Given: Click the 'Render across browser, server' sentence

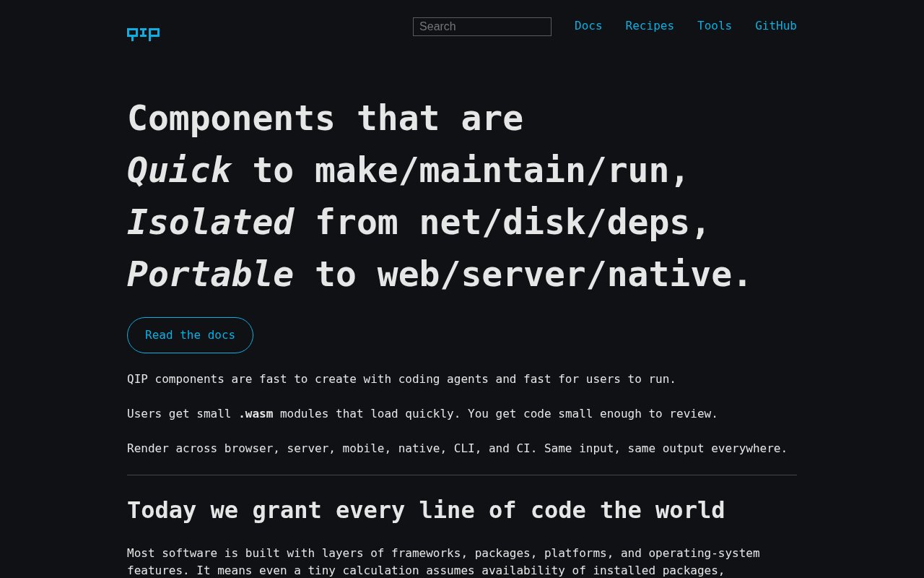Looking at the screenshot, I should [457, 449].
